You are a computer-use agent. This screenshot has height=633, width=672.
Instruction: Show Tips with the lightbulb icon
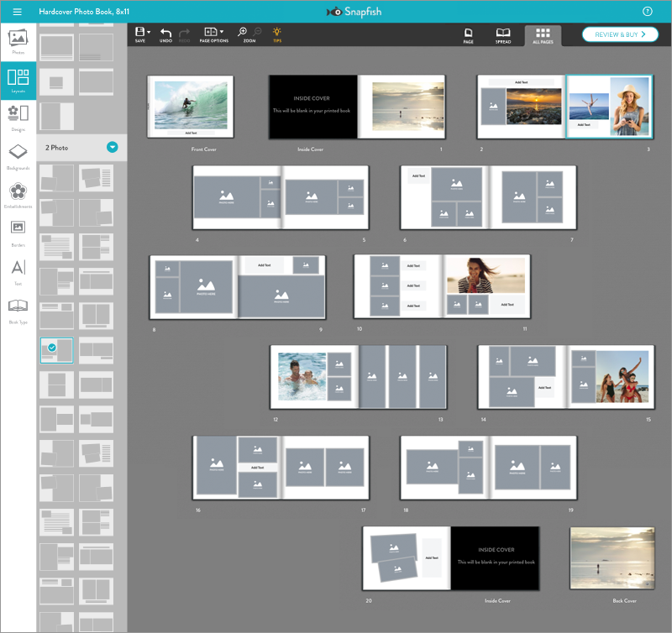pyautogui.click(x=277, y=34)
